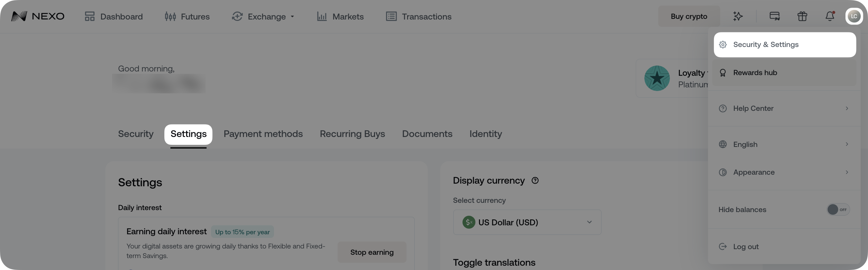Click the Loyalty tier star badge

[x=657, y=78]
